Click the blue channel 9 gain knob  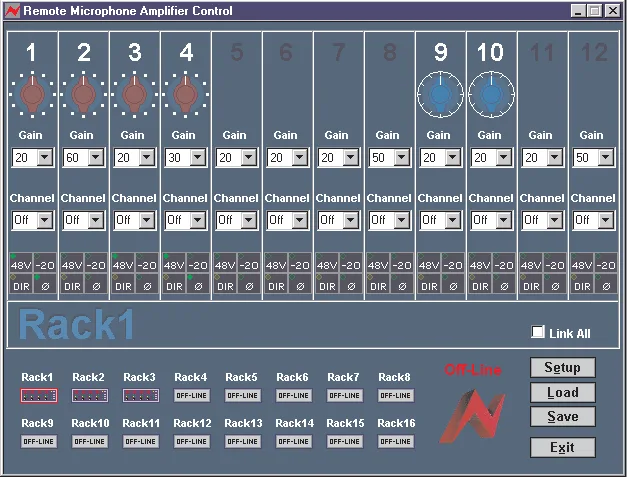(x=440, y=95)
